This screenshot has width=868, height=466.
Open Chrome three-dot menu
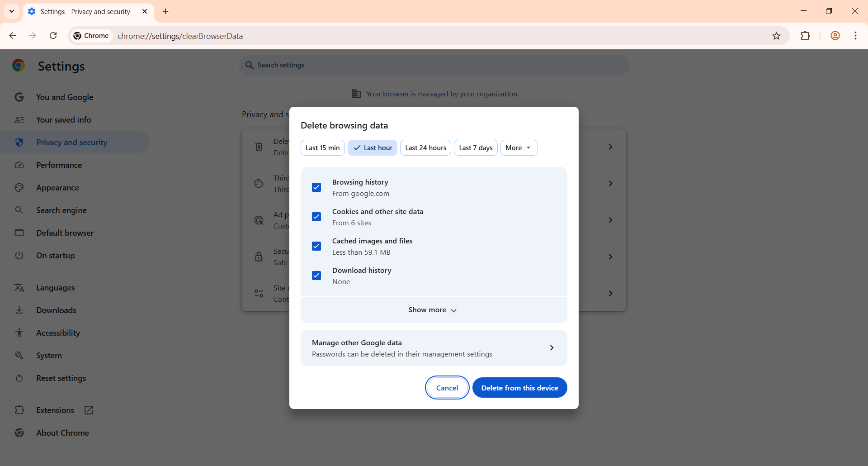(x=855, y=36)
